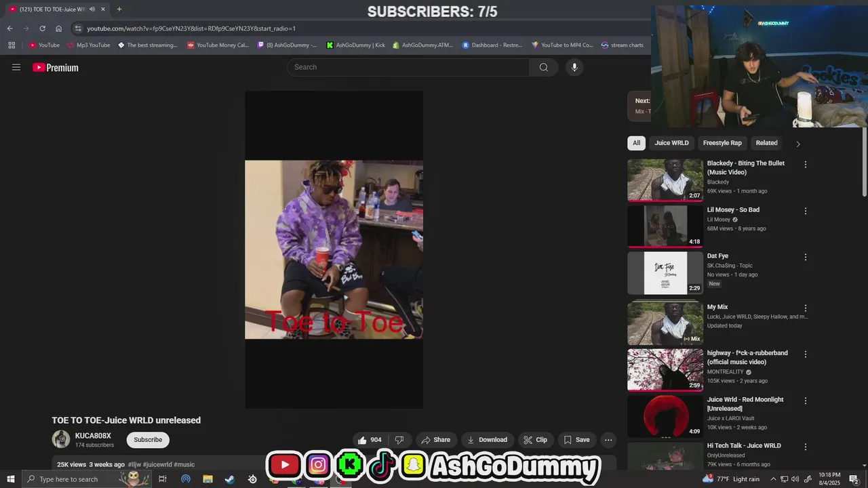The height and width of the screenshot is (488, 868).
Task: Subscribe to KUCA808X channel
Action: (148, 440)
